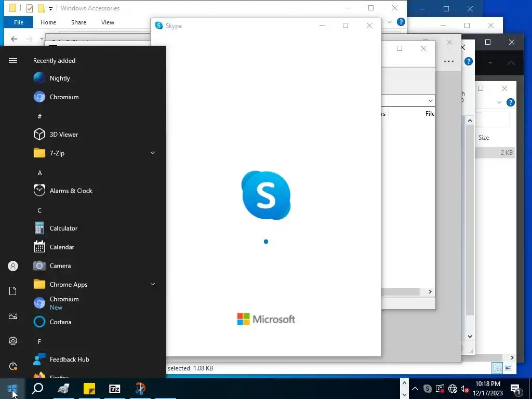The width and height of the screenshot is (532, 399).
Task: Click scrollbar down arrow in back window
Action: (x=470, y=337)
